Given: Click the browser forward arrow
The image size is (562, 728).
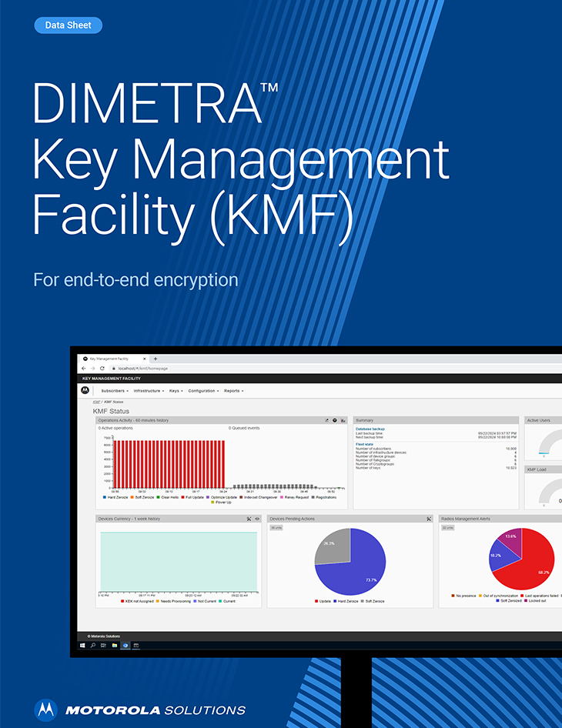Looking at the screenshot, I should click(x=92, y=368).
